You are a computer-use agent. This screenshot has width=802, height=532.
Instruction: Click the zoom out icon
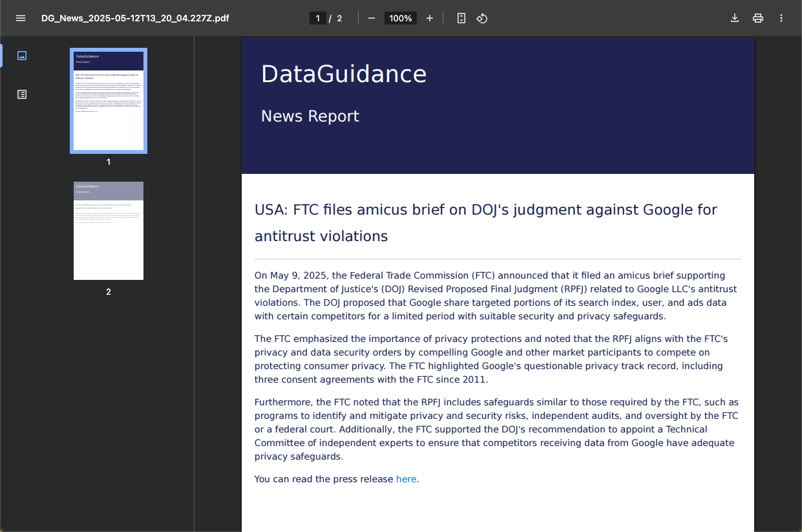(x=371, y=18)
